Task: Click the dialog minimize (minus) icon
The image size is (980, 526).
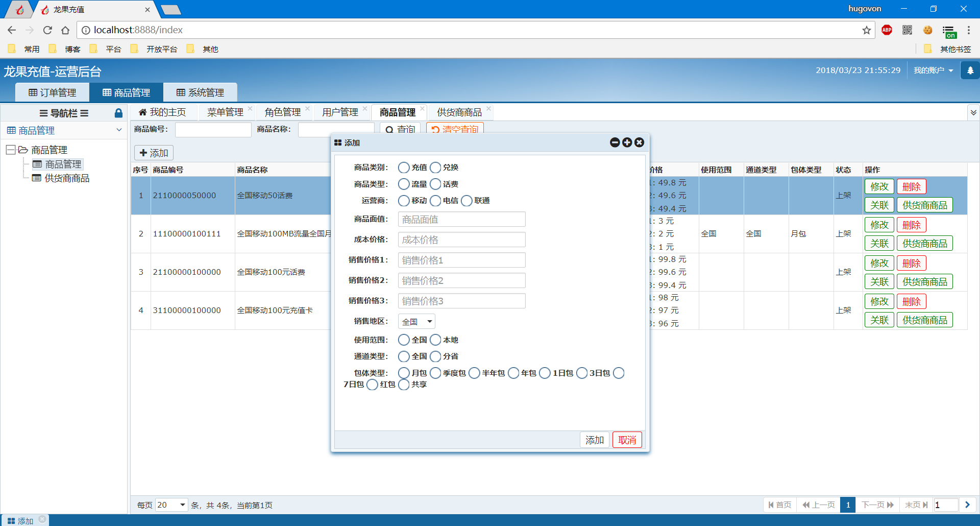Action: (x=615, y=142)
